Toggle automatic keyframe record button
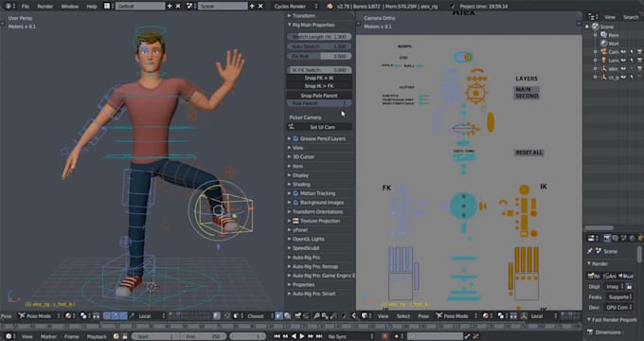Image resolution: width=644 pixels, height=341 pixels. point(385,336)
